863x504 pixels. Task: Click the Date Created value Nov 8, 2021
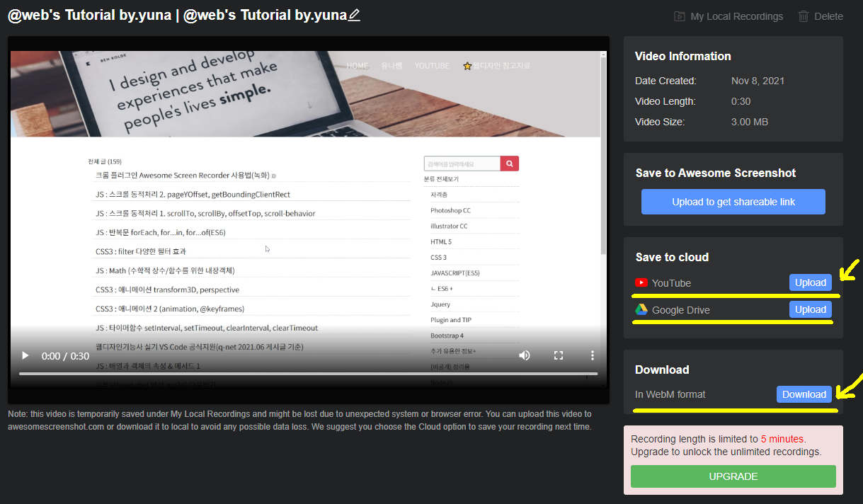[x=758, y=81]
